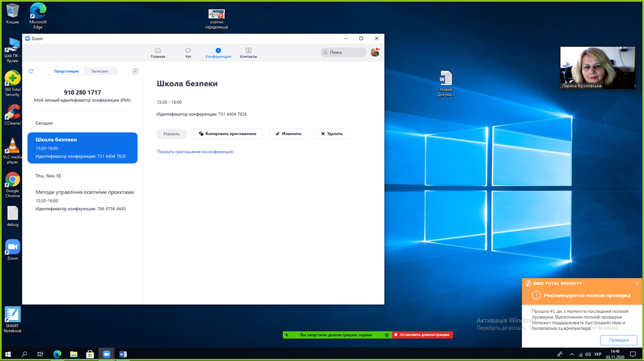Image resolution: width=644 pixels, height=361 pixels.
Task: Open the profile avatar menu in Zoom
Action: (374, 52)
